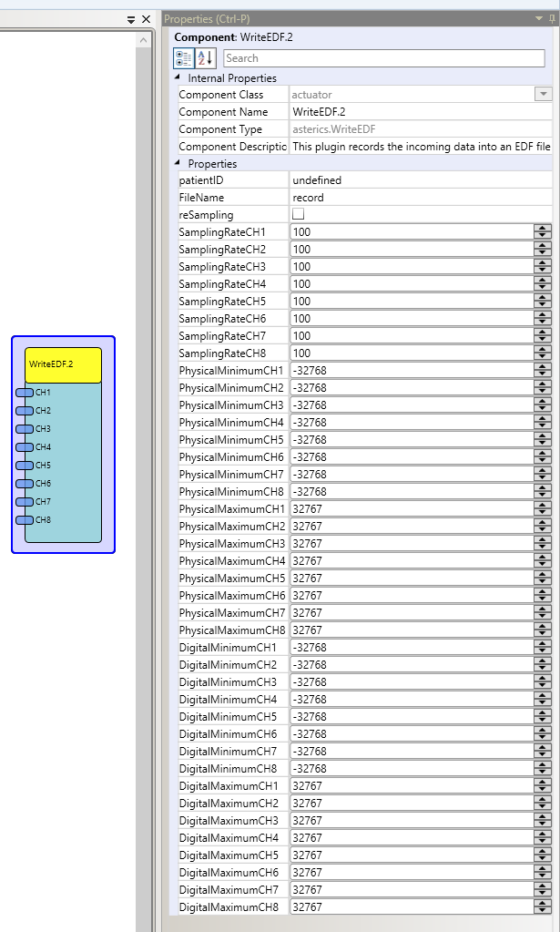Click the CH8 input port

coord(25,520)
